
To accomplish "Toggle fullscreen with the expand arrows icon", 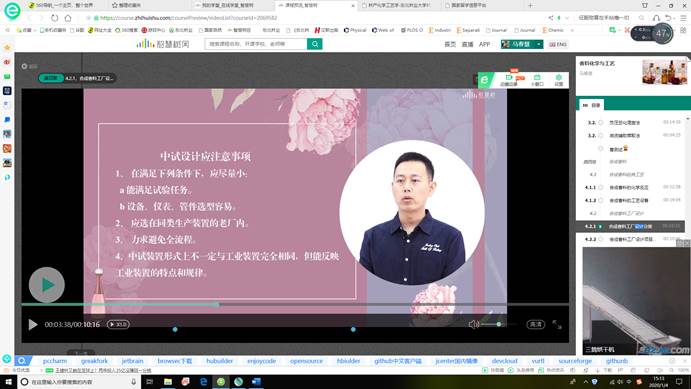I will click(x=557, y=325).
